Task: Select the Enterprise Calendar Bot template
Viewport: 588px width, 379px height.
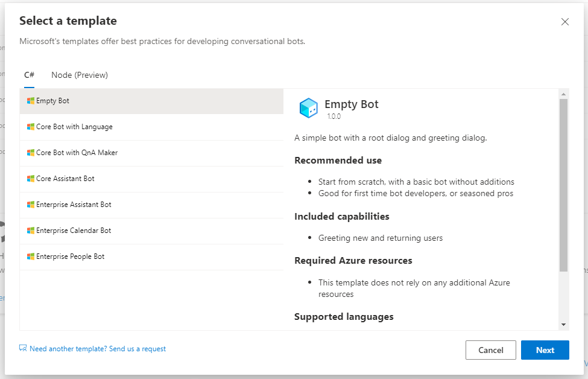Action: pos(74,231)
